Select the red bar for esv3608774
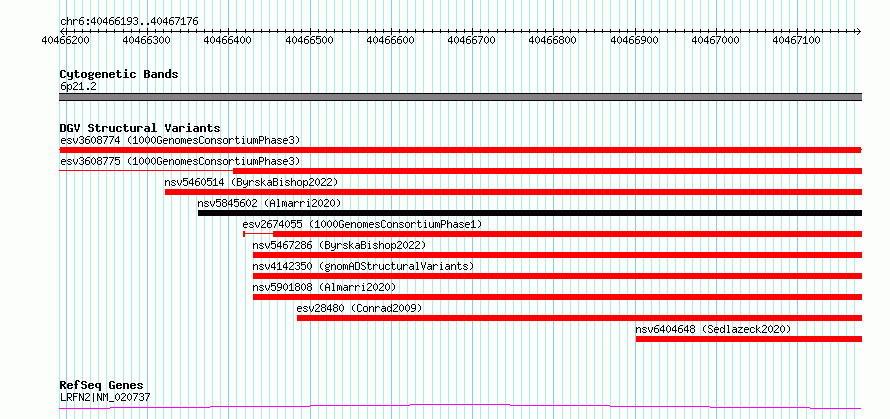Viewport: 890px width, 419px height. [461, 150]
